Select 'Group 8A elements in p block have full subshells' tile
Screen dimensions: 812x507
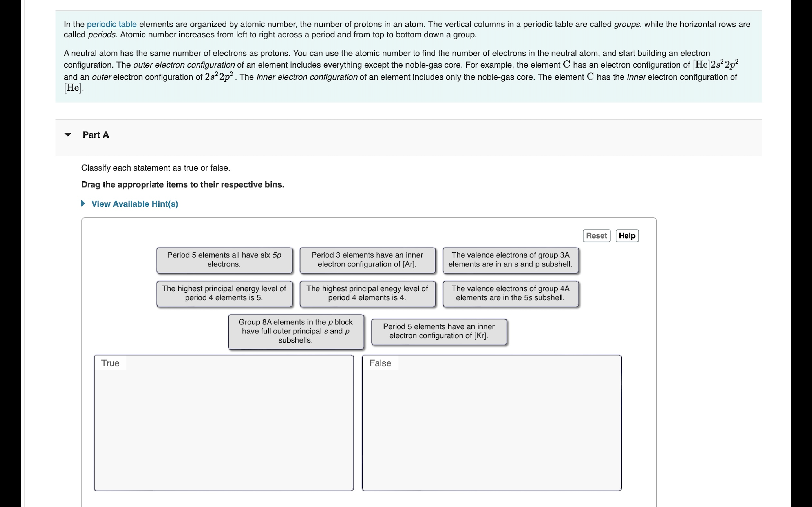(295, 331)
